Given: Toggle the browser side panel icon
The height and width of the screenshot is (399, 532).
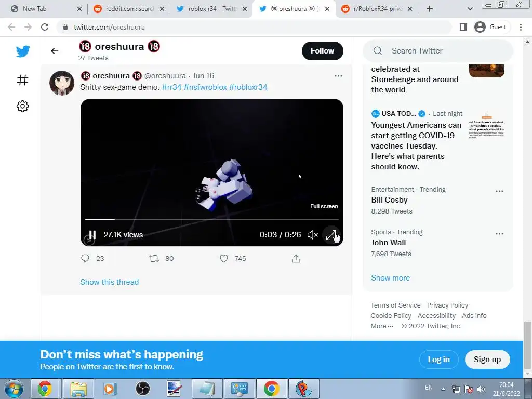Looking at the screenshot, I should coord(463,27).
